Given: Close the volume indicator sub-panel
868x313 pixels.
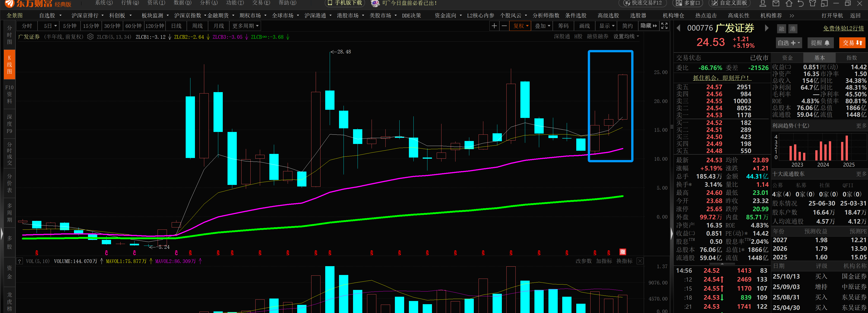Looking at the screenshot, I should [x=640, y=261].
